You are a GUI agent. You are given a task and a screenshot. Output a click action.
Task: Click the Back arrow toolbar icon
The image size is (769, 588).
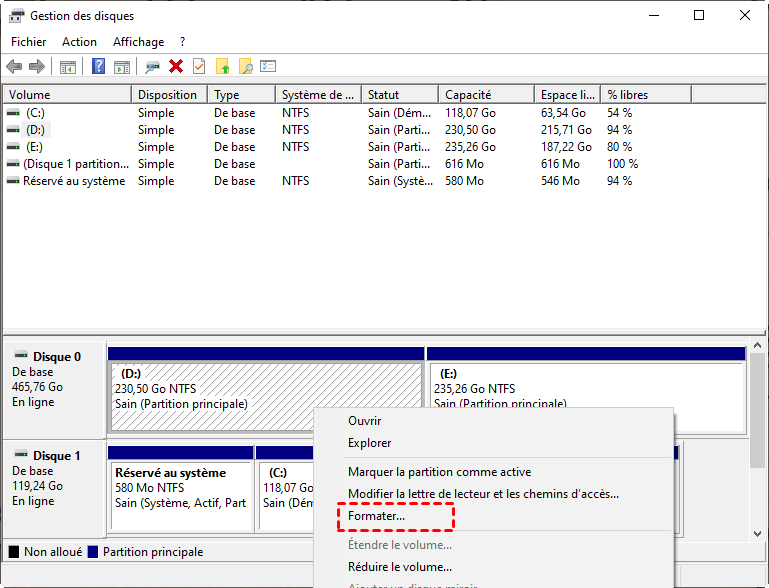click(x=14, y=66)
